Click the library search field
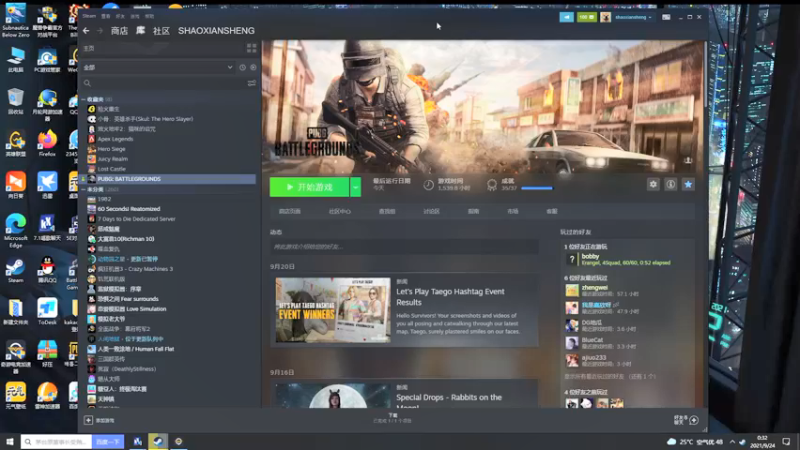The image size is (800, 450). coord(163,83)
